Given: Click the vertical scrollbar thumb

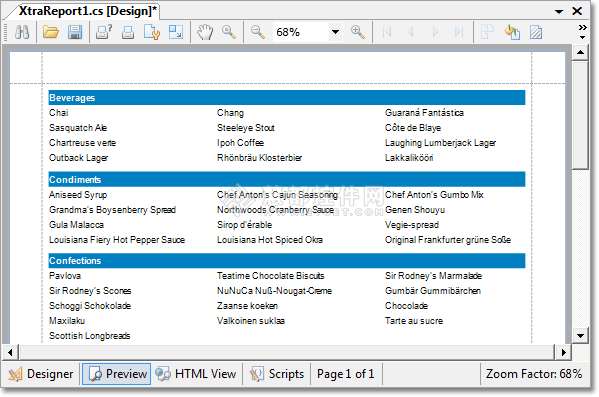Looking at the screenshot, I should click(581, 115).
